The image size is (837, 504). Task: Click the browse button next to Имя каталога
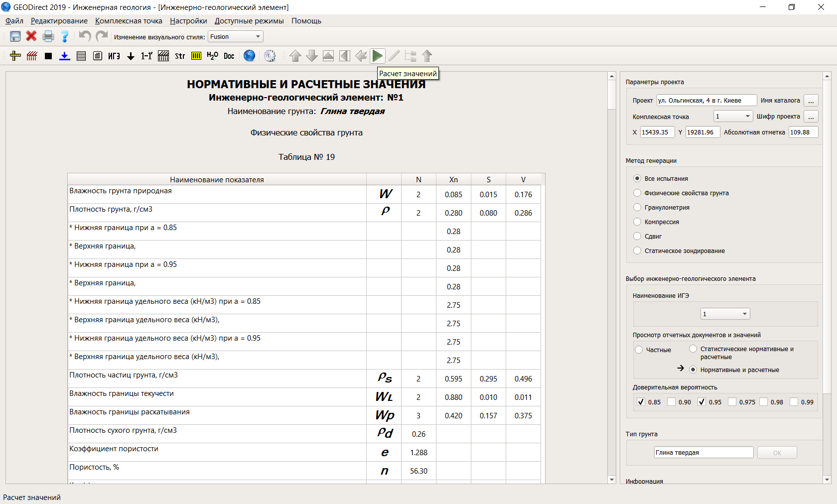click(811, 101)
